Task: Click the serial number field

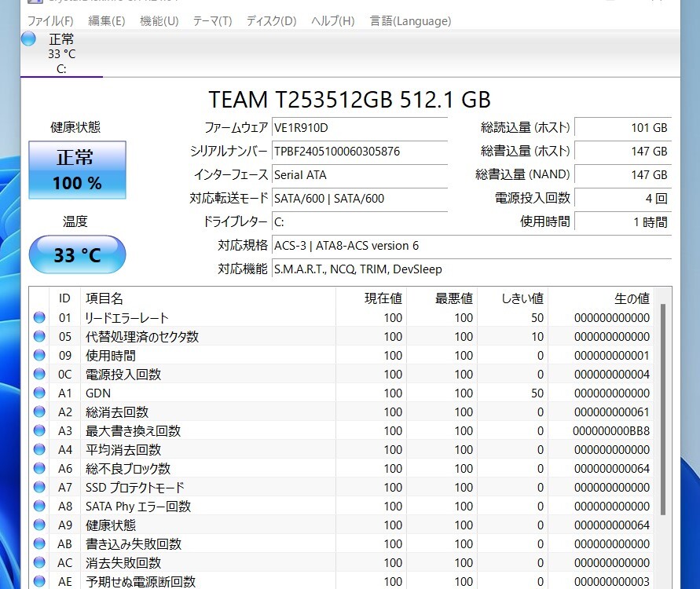Action: tap(359, 152)
